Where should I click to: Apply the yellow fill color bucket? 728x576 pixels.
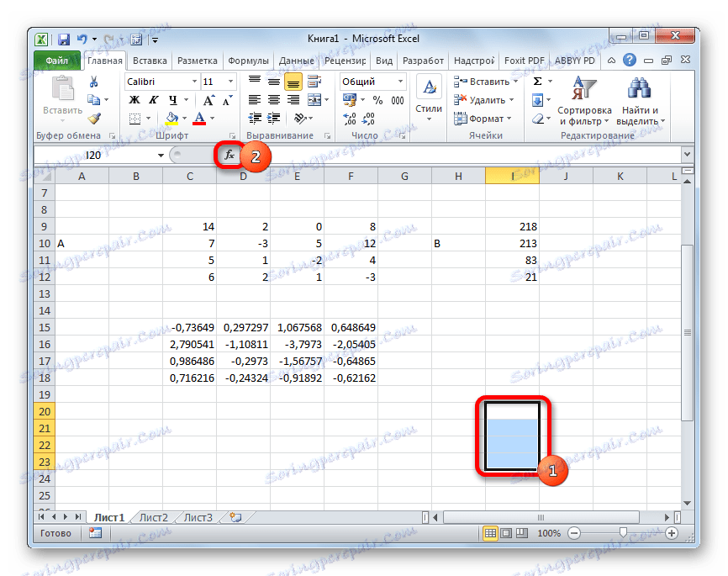(172, 119)
